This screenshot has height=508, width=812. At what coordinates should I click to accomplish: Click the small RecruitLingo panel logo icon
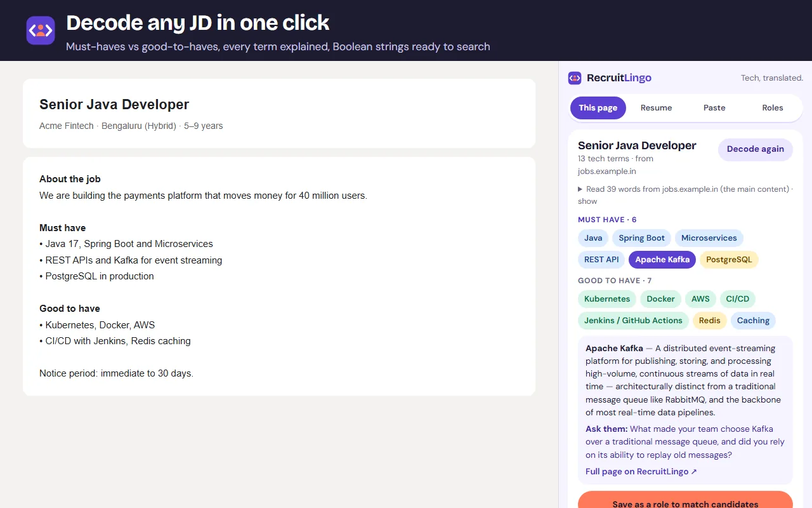click(x=575, y=78)
